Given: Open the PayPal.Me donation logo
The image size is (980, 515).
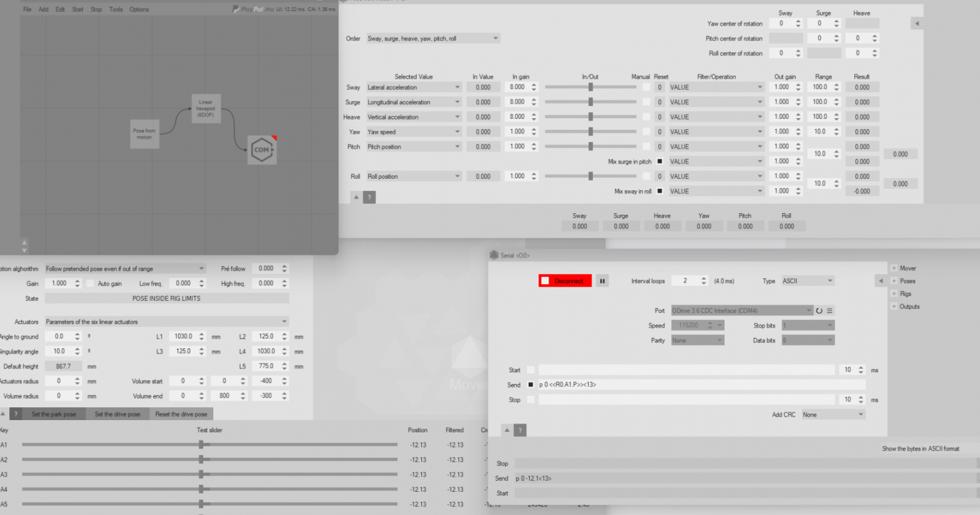Looking at the screenshot, I should [x=252, y=9].
